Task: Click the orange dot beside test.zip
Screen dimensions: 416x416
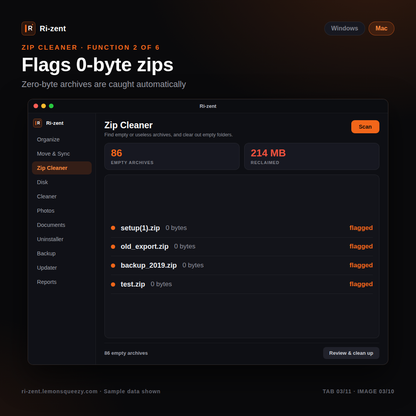Action: pyautogui.click(x=113, y=284)
